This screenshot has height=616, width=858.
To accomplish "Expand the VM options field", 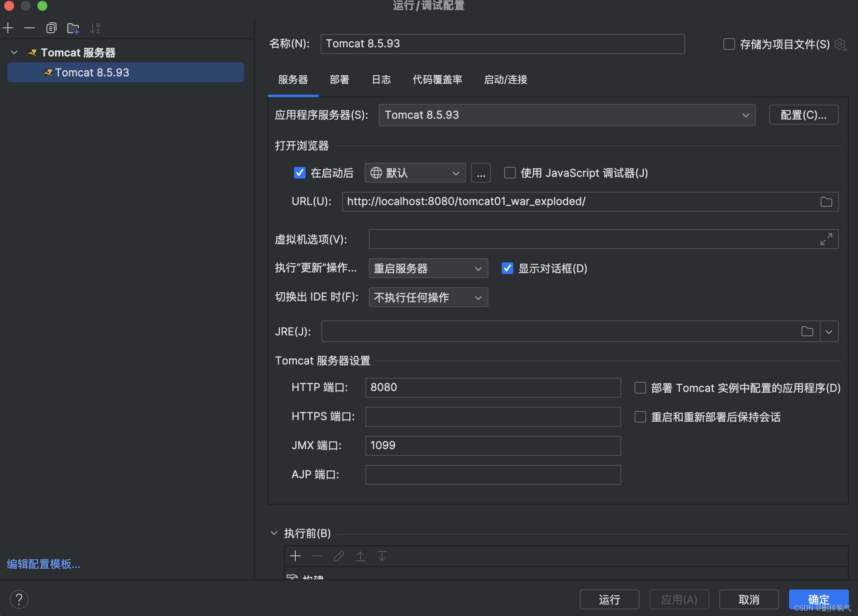I will [826, 239].
